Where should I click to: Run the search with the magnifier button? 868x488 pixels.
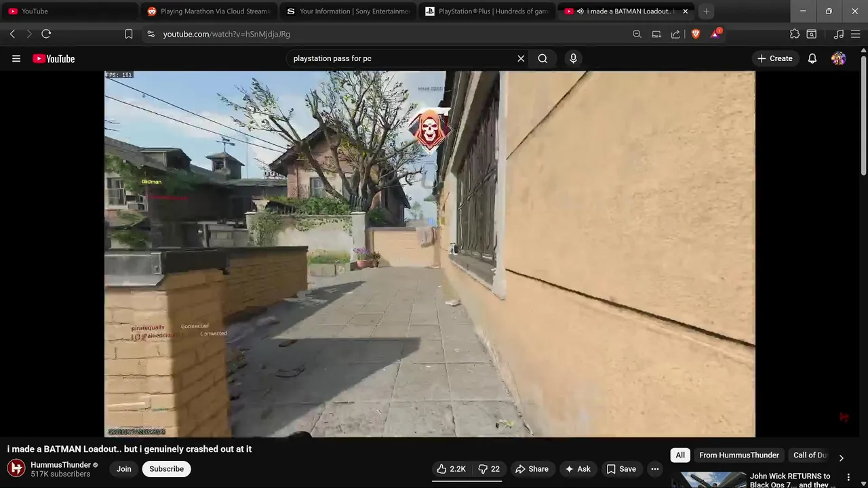click(x=542, y=58)
